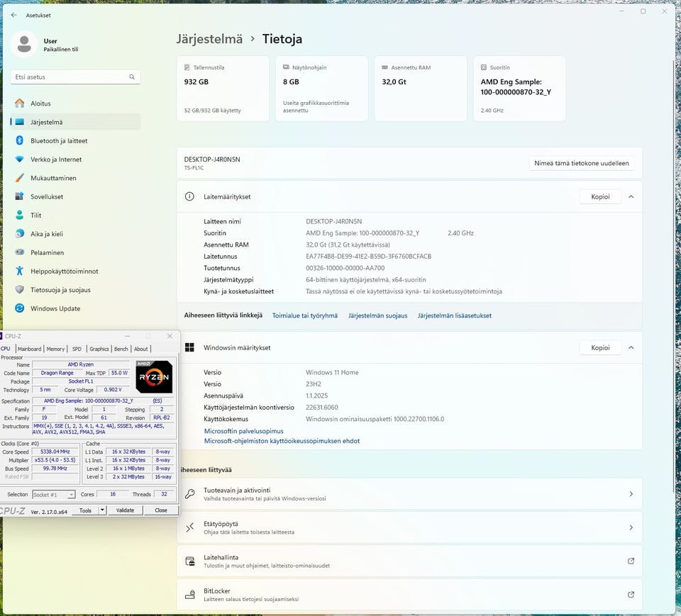Open Järjestelmän lisäasetukset link
This screenshot has width=681, height=616.
pyautogui.click(x=455, y=315)
